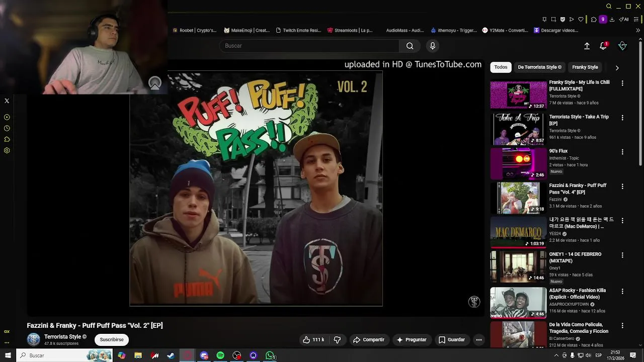Open Terrorista Style channel avatar
Screen dimensions: 644x362
pyautogui.click(x=34, y=340)
